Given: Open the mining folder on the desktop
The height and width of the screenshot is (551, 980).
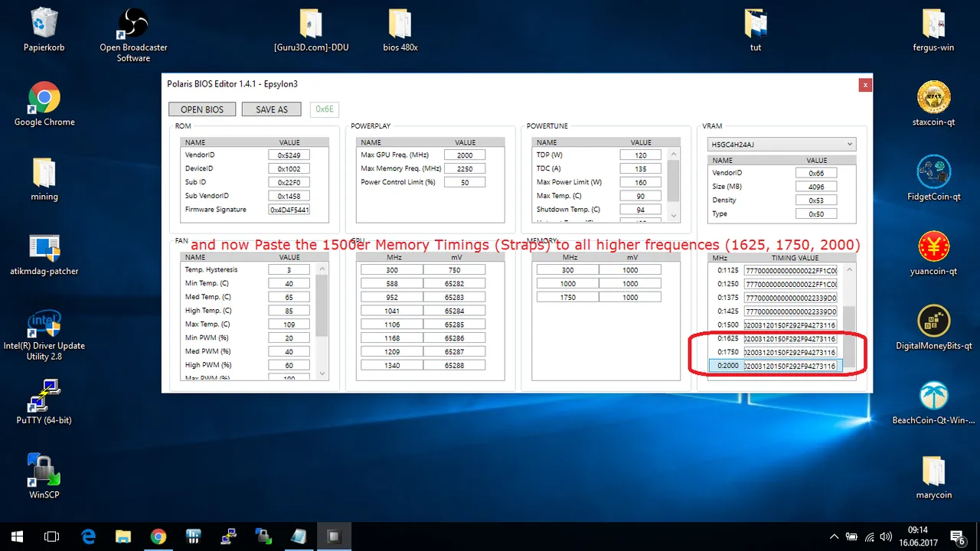Looking at the screenshot, I should pyautogui.click(x=44, y=179).
